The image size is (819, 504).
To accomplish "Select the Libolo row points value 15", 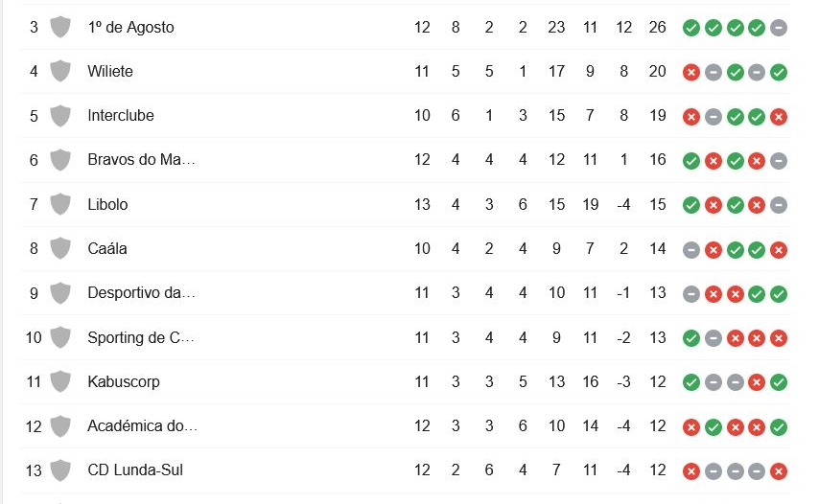I will tap(657, 204).
